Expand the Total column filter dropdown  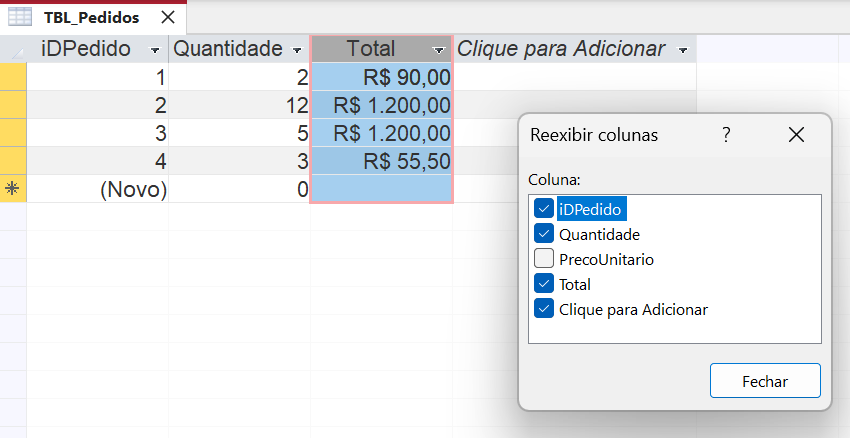439,50
